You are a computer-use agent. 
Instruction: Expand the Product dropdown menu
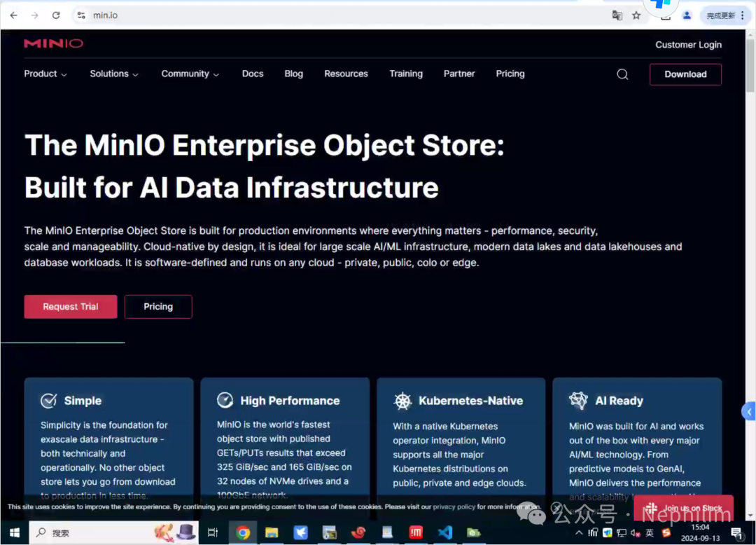(45, 74)
